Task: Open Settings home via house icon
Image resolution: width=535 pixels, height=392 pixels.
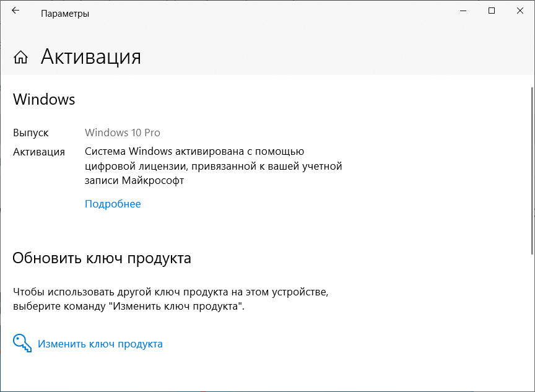Action: 20,57
